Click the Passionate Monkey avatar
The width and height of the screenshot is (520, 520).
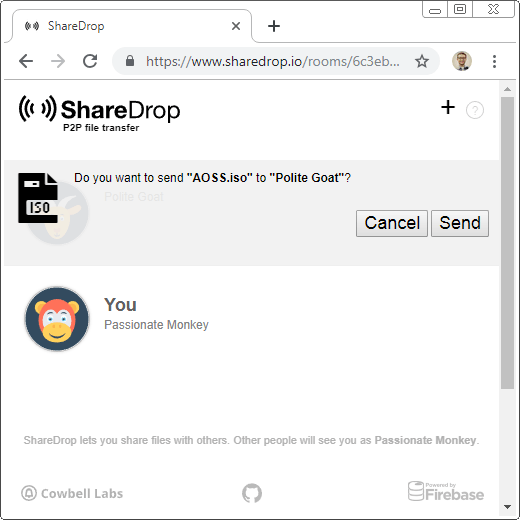coord(57,319)
